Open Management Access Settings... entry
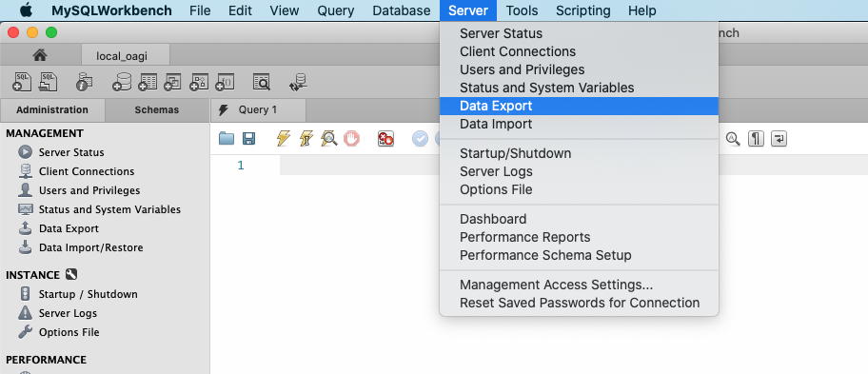868x374 pixels. [579, 285]
